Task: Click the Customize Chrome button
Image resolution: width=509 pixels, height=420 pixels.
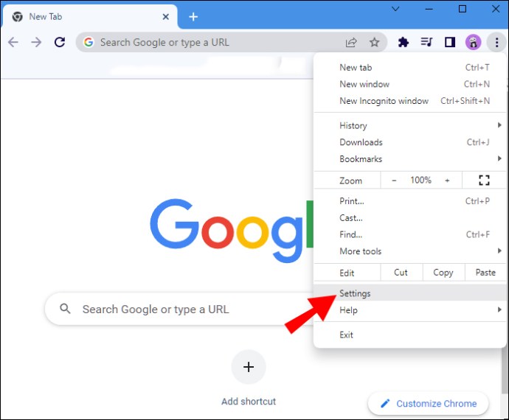Action: [428, 403]
